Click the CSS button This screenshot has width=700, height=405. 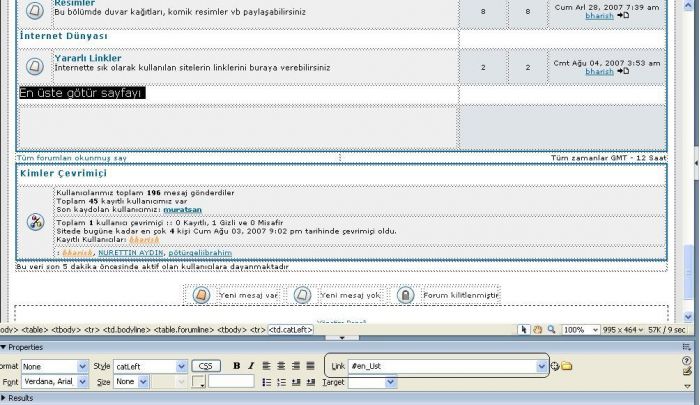205,366
